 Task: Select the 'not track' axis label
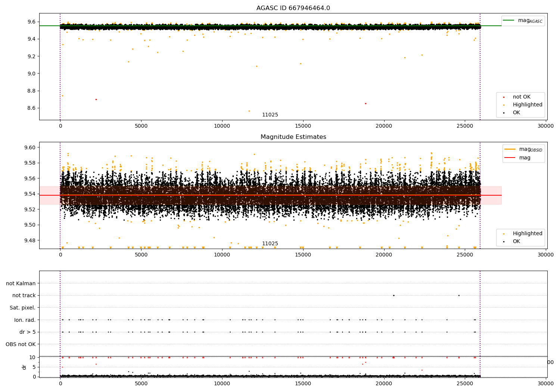(24, 296)
